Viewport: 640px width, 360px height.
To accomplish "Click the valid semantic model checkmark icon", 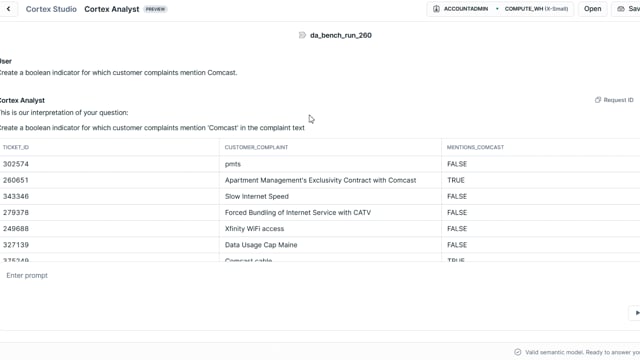I will coord(518,352).
